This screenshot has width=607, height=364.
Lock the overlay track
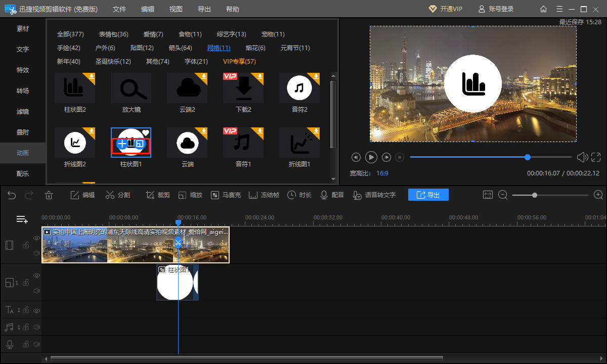(x=25, y=283)
